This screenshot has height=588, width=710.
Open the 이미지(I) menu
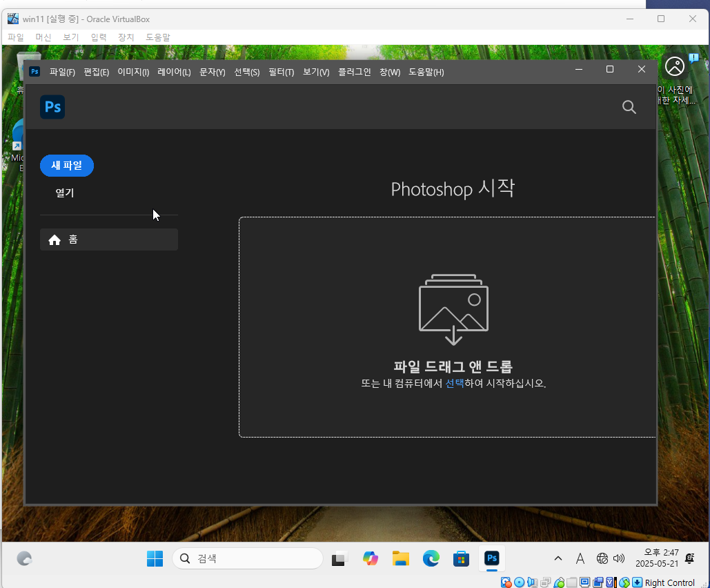[x=133, y=72]
